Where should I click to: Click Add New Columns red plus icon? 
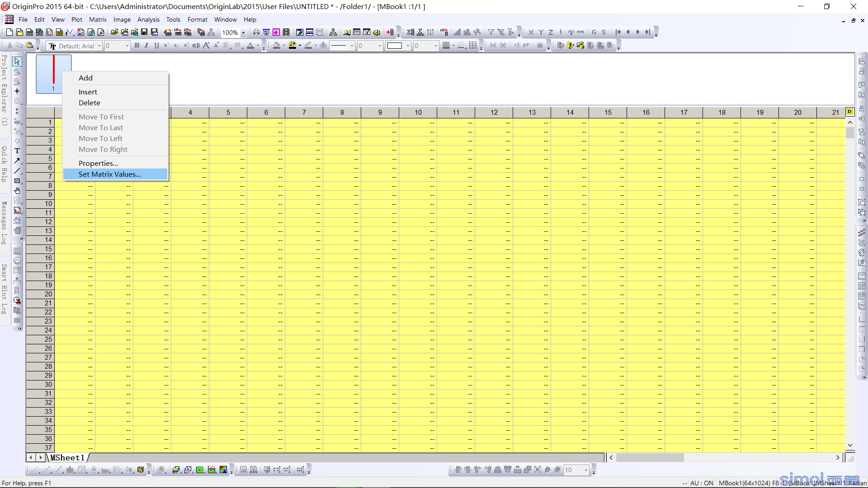tap(390, 32)
